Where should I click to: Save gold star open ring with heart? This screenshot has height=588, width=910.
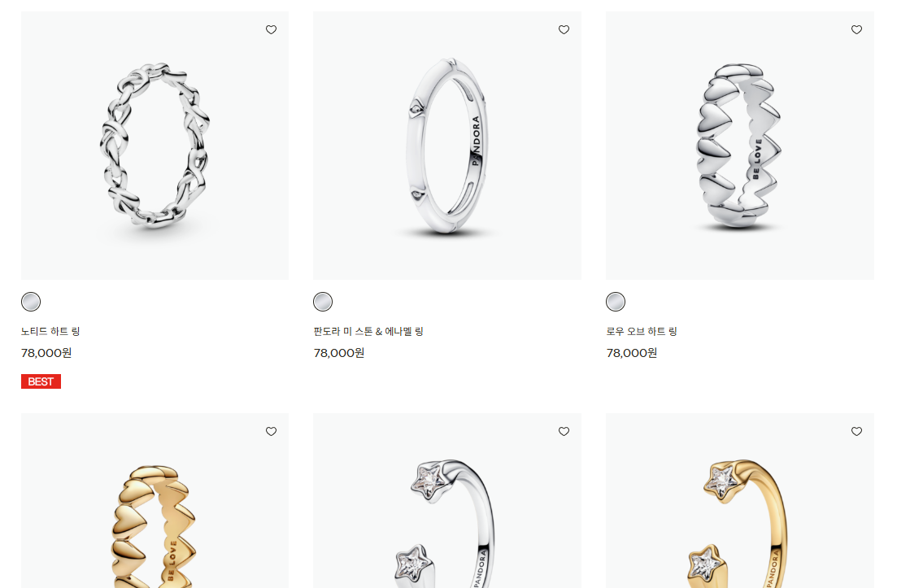856,431
